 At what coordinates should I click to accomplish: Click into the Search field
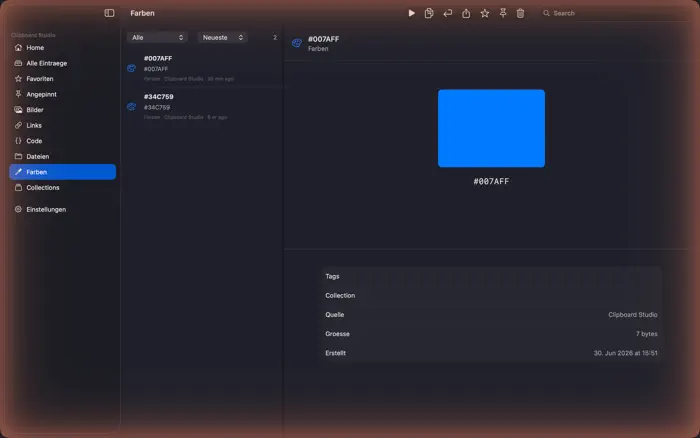click(614, 13)
